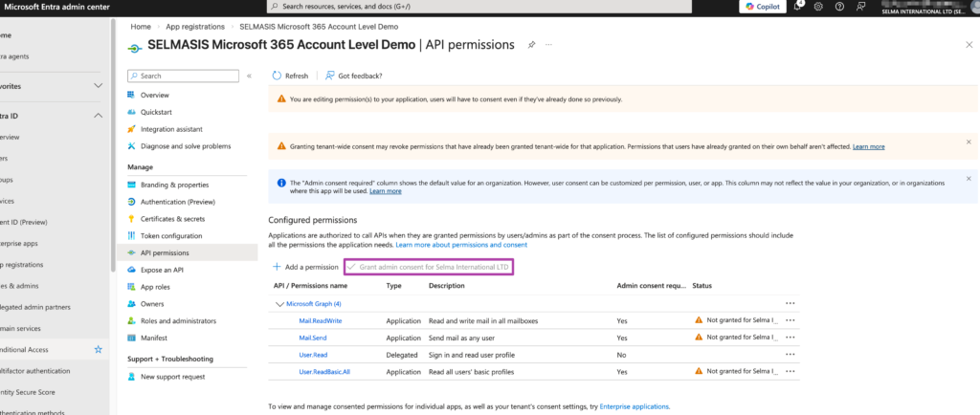This screenshot has width=980, height=415.
Task: Expand the Favorites section in left nav
Action: pyautogui.click(x=98, y=85)
